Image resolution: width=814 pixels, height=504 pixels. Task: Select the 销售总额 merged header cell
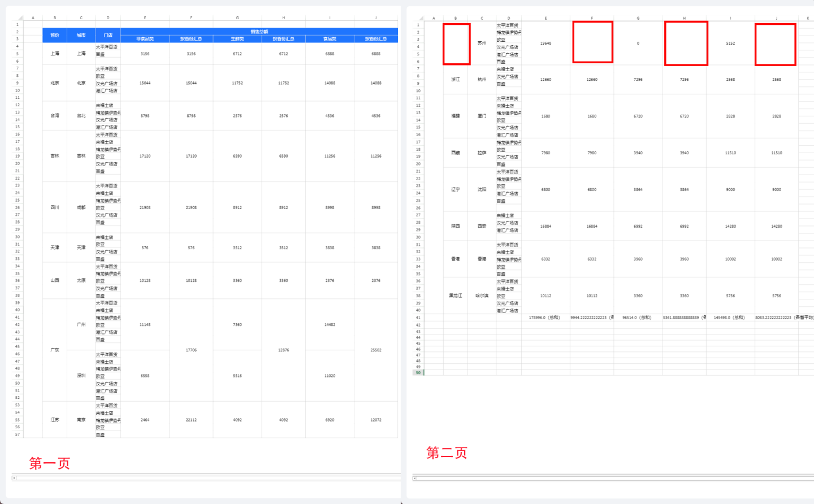(x=259, y=32)
